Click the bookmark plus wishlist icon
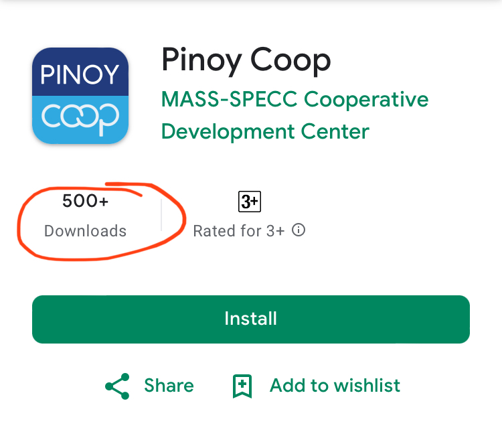Image resolution: width=502 pixels, height=448 pixels. tap(242, 386)
